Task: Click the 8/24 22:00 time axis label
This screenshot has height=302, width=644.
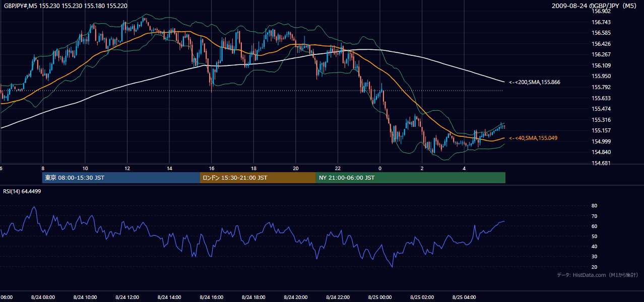Action: pos(338,297)
